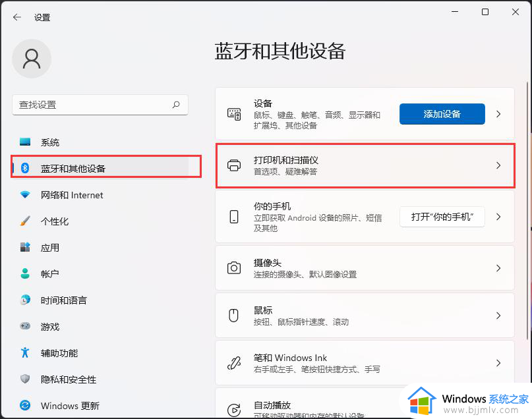Close the Settings window
Viewport: 532px width, 419px height.
516,12
